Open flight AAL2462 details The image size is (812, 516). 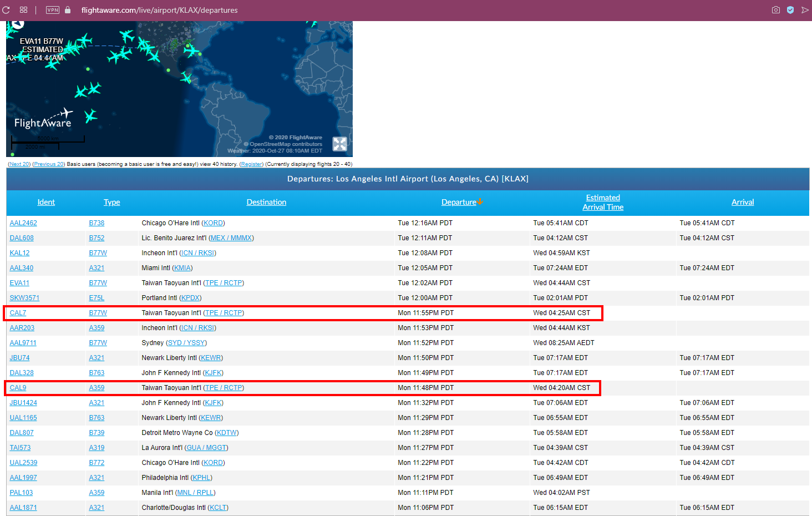(x=23, y=223)
